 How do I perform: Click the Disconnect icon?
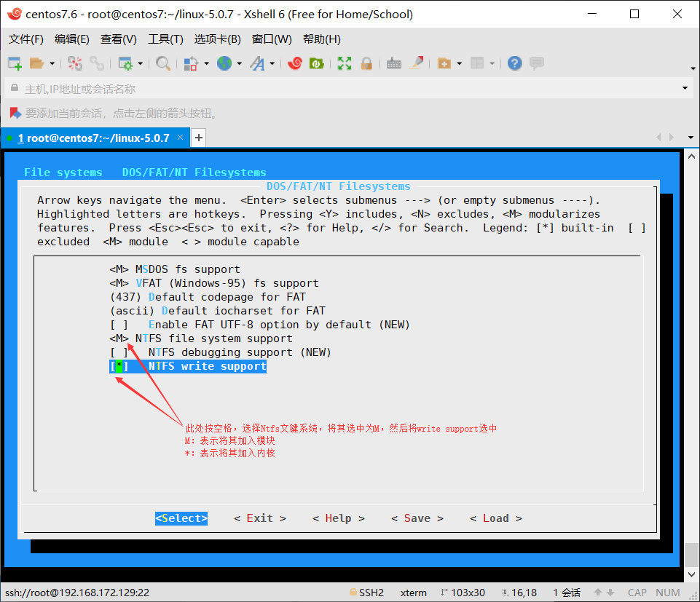click(75, 63)
